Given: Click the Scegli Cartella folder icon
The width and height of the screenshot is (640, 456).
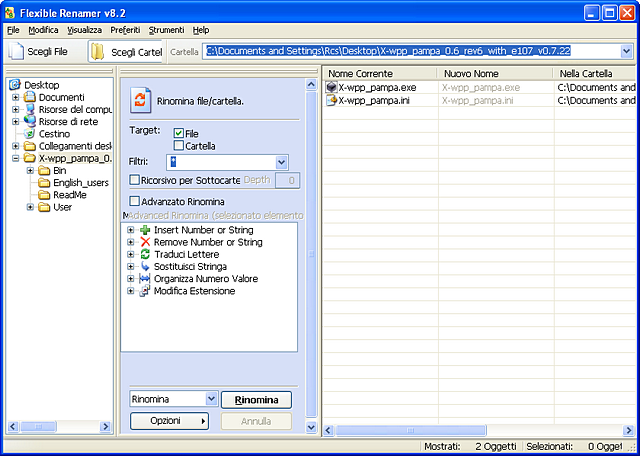Looking at the screenshot, I should [98, 52].
